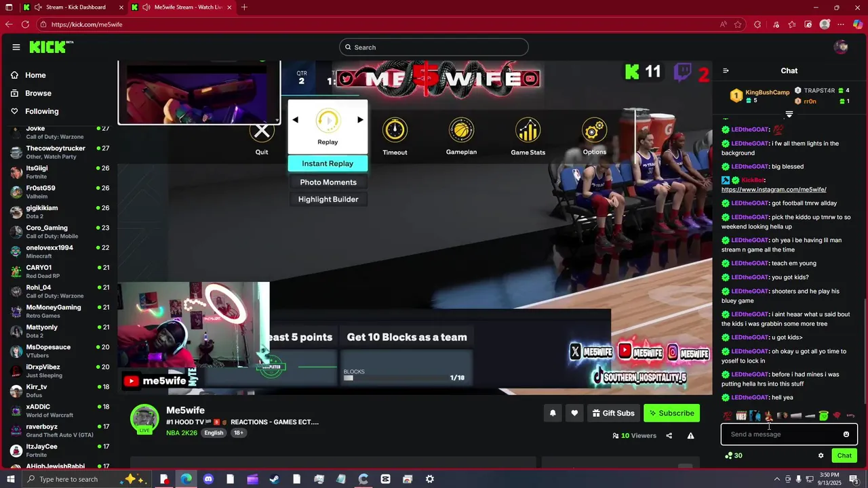Open Windows Settings from the taskbar
The height and width of the screenshot is (488, 868).
coord(429,479)
